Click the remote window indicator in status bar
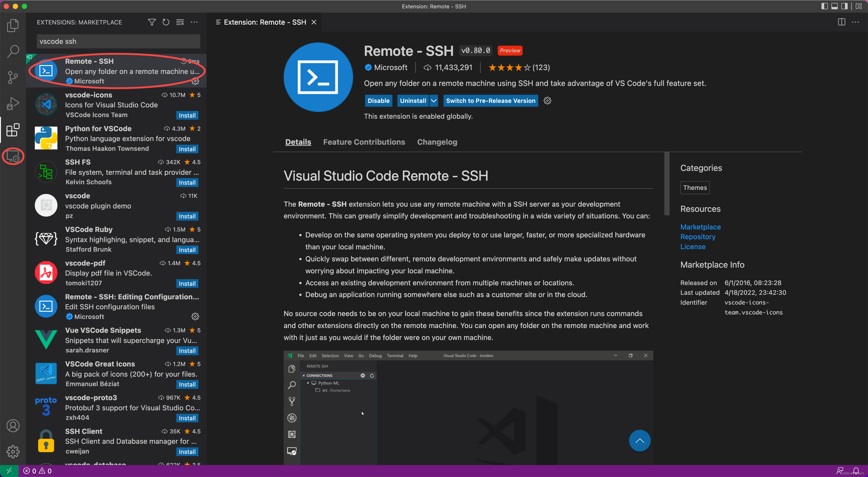 coord(9,471)
